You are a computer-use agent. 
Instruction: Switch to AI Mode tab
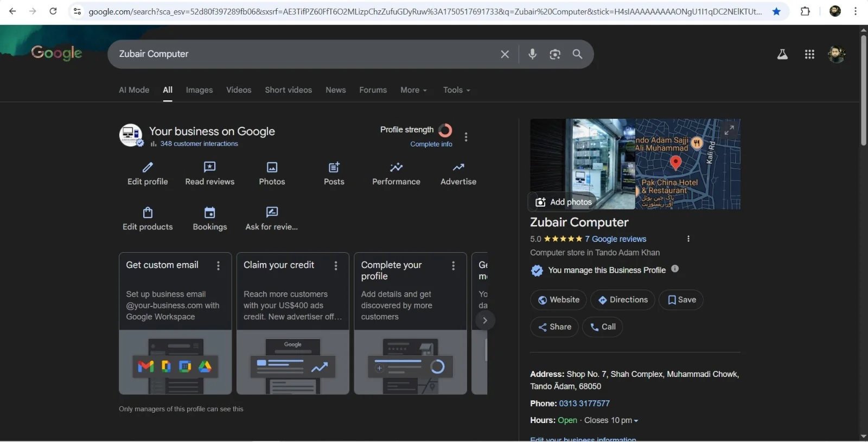(x=134, y=90)
